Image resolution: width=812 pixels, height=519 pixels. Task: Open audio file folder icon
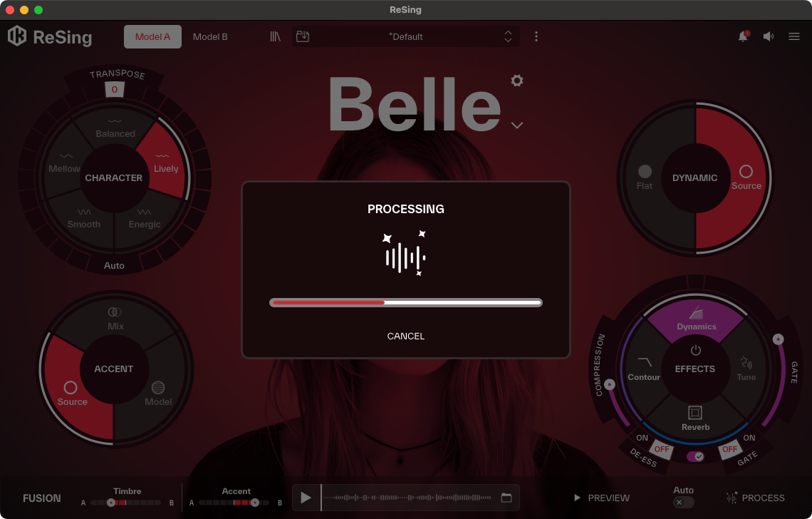point(506,498)
